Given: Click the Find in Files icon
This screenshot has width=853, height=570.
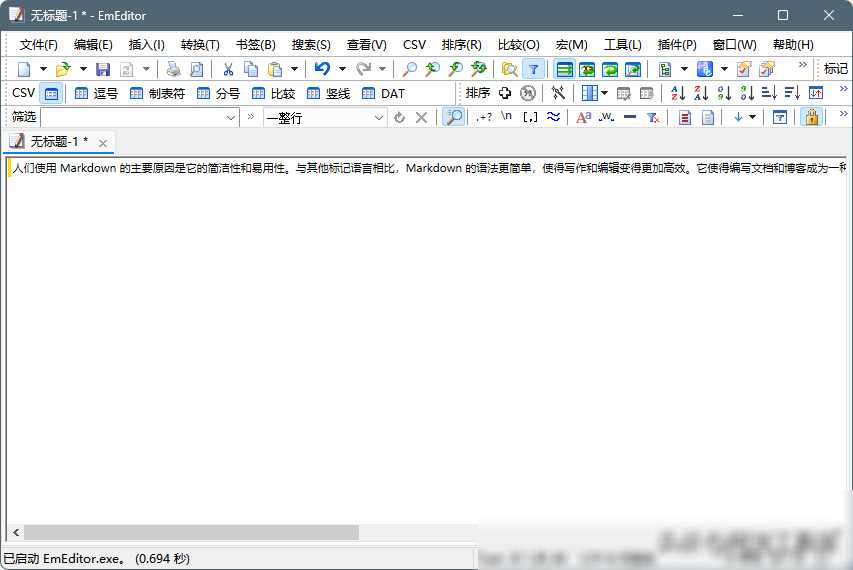Looking at the screenshot, I should pyautogui.click(x=509, y=69).
